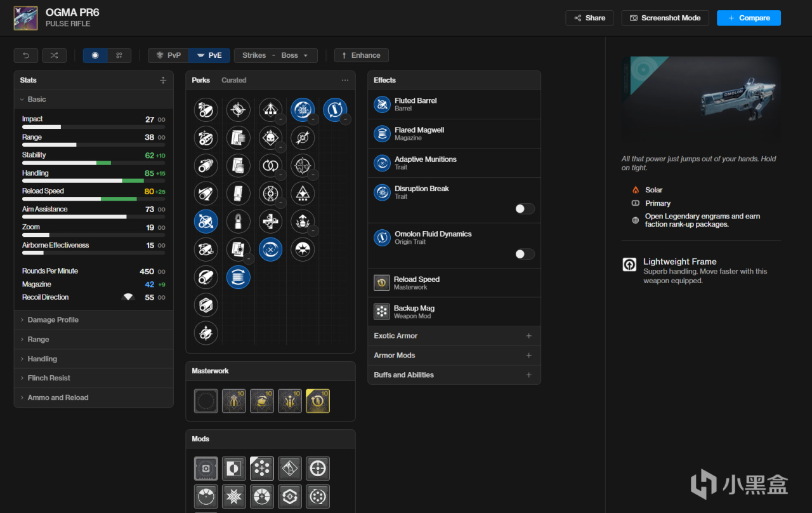
Task: Select the gold Reload Speed masterwork icon
Action: click(x=318, y=401)
